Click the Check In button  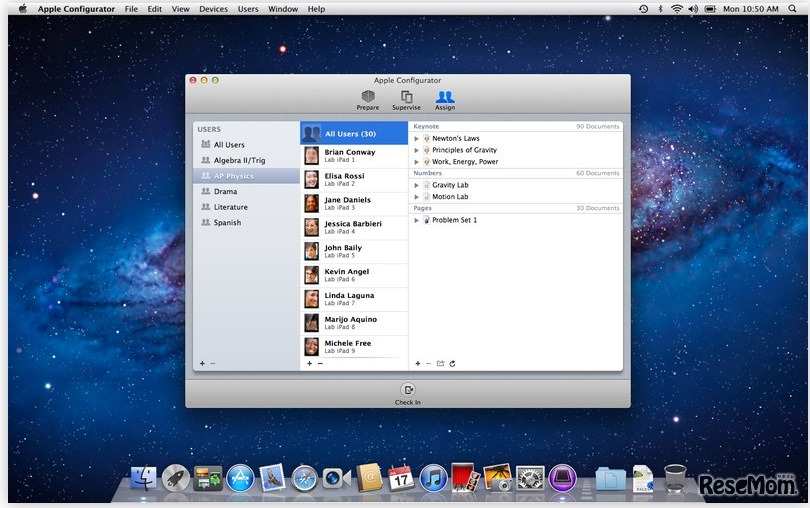coord(408,394)
